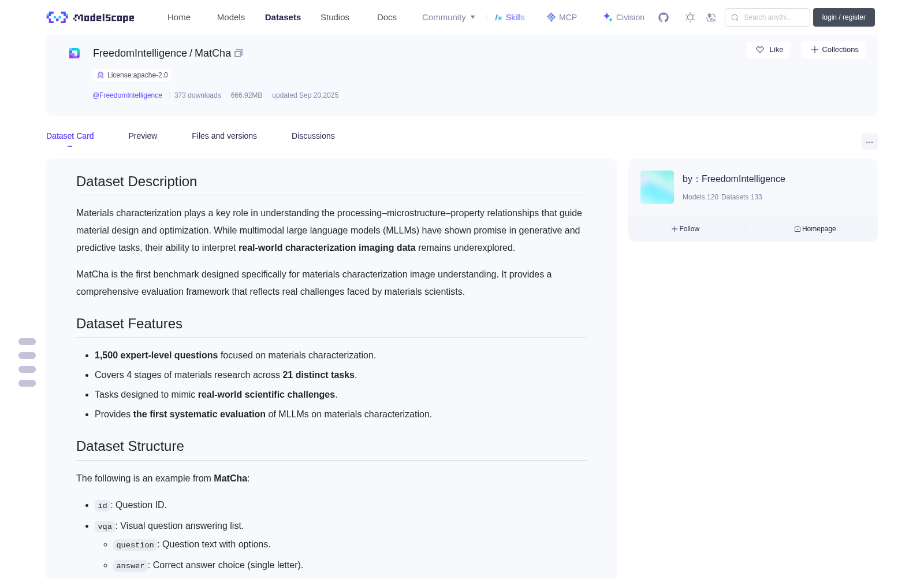Click the second floating outline marker
This screenshot has height=578, width=924.
27,355
